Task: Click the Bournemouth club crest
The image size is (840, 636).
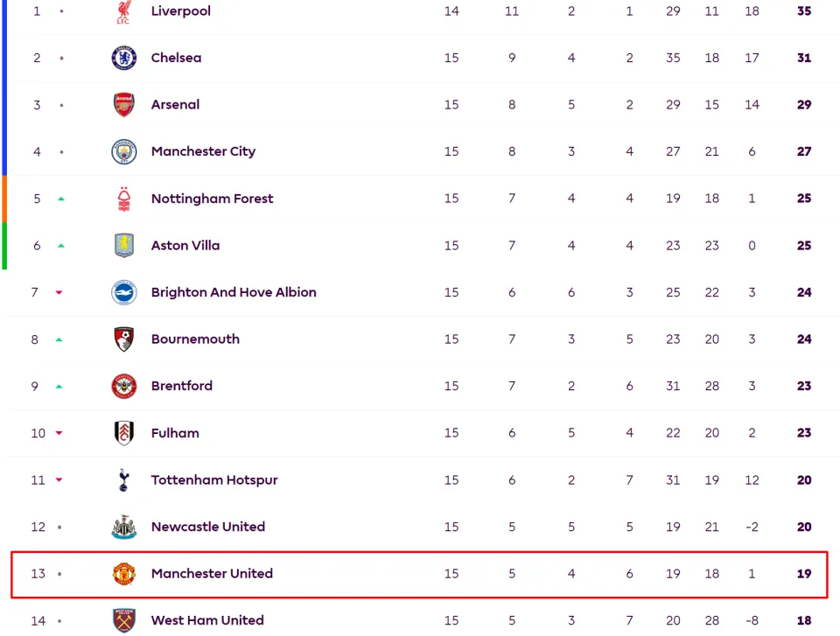Action: coord(123,339)
